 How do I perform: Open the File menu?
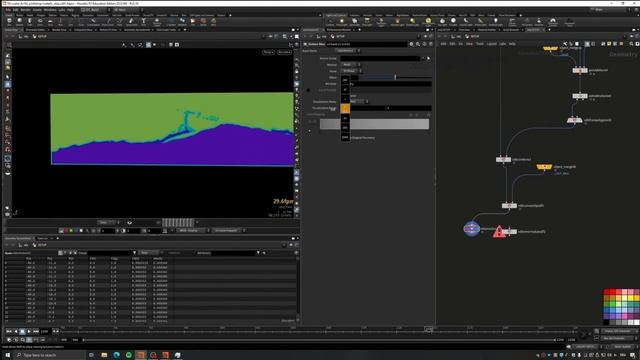click(8, 10)
